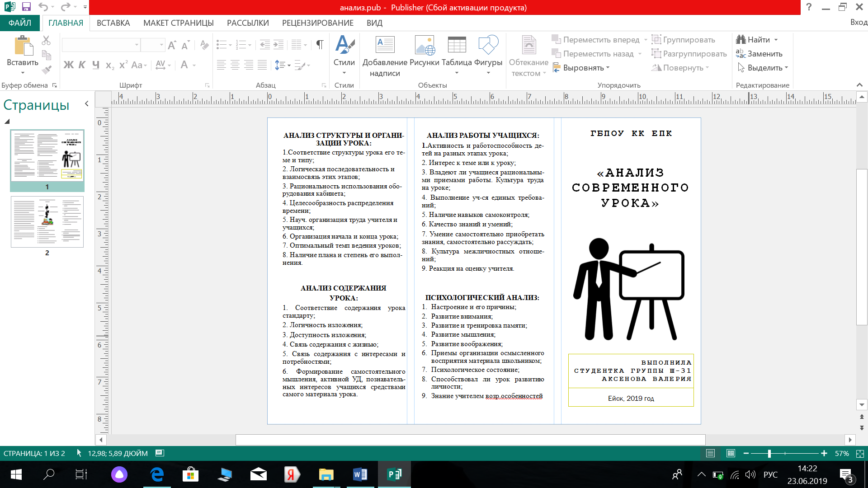The image size is (868, 488).
Task: Align text left in Абзац group
Action: point(221,65)
